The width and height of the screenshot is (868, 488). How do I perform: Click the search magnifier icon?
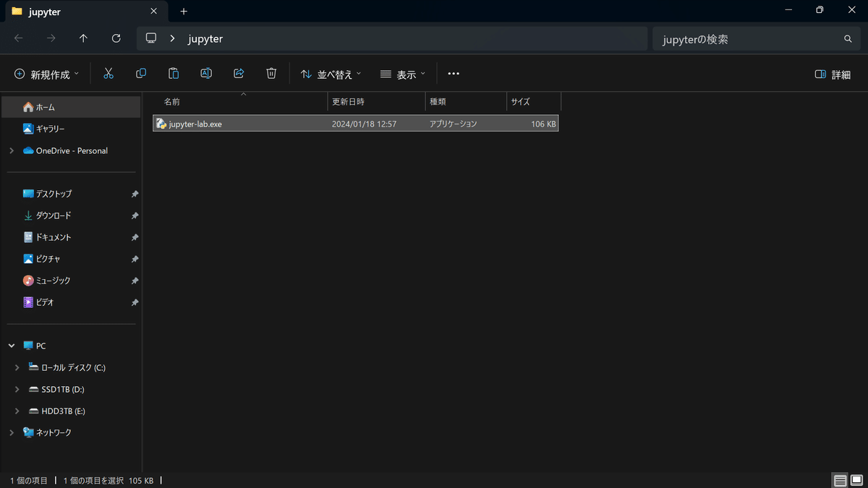(848, 39)
